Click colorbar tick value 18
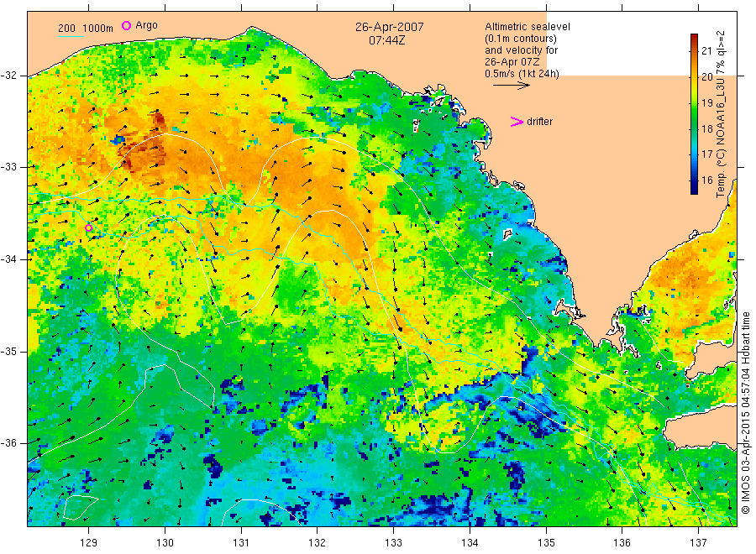756x554 pixels. 706,128
